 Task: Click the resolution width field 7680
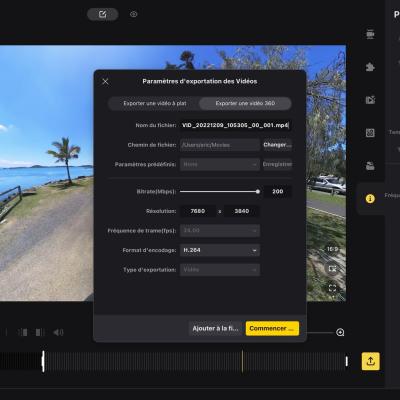pos(198,211)
